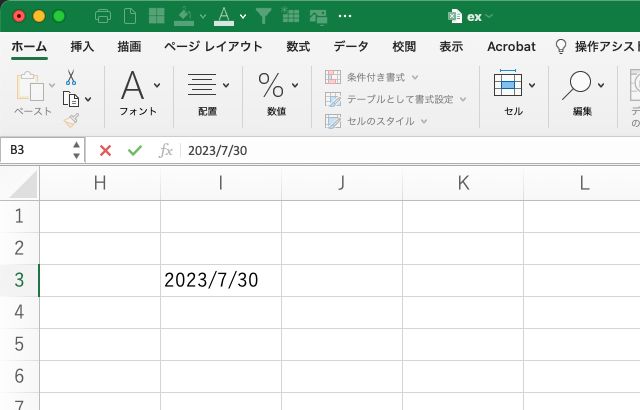Click the print icon in title bar
The image size is (640, 410).
click(102, 16)
